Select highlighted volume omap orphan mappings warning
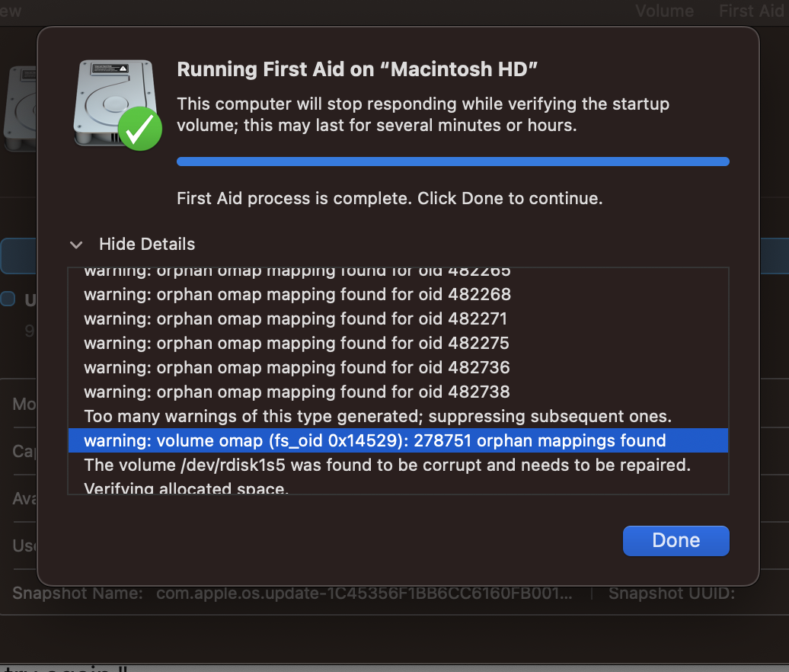Screen dimensions: 789x672 (375, 440)
